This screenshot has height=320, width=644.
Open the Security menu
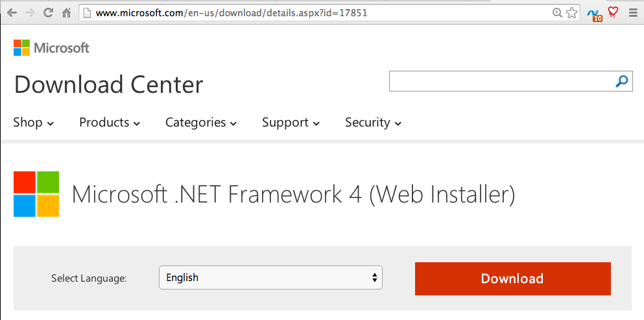373,123
